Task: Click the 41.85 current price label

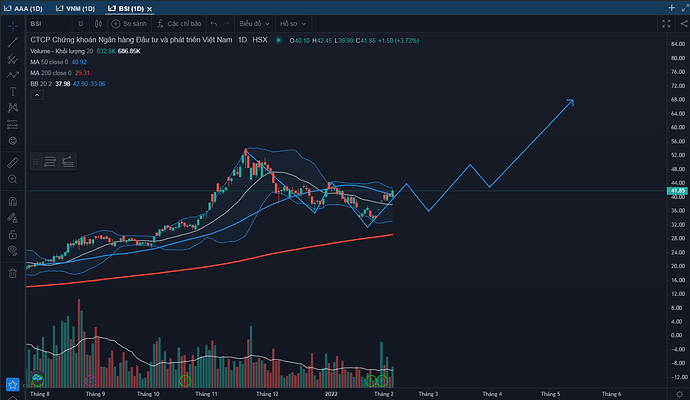Action: pos(677,191)
